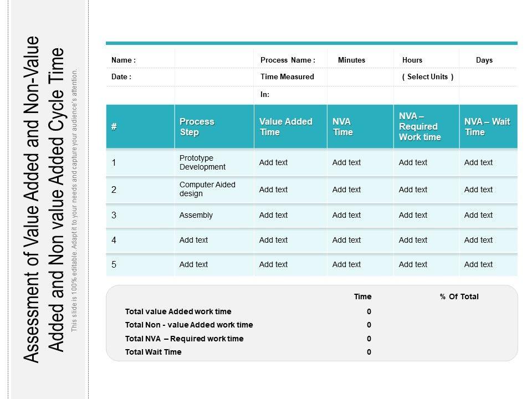Choose the 'Minutes' unit option
532x399 pixels.
pos(351,60)
